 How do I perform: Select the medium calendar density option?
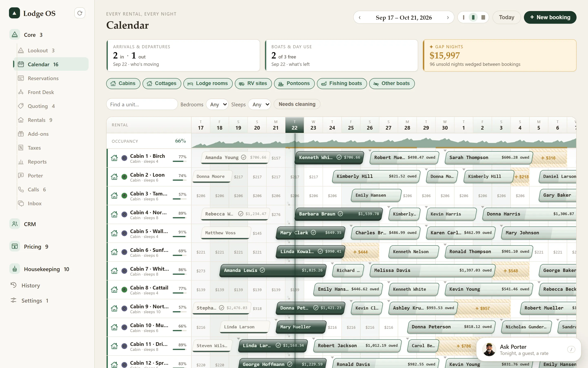(x=473, y=17)
